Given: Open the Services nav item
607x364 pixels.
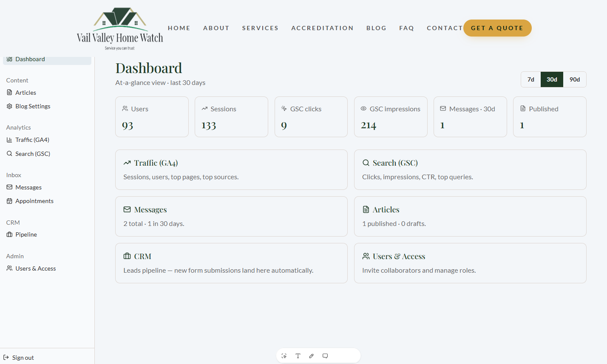Looking at the screenshot, I should 260,28.
